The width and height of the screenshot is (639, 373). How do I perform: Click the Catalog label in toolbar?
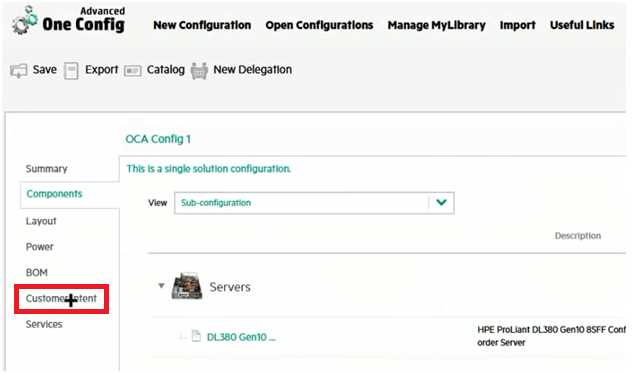pyautogui.click(x=165, y=70)
